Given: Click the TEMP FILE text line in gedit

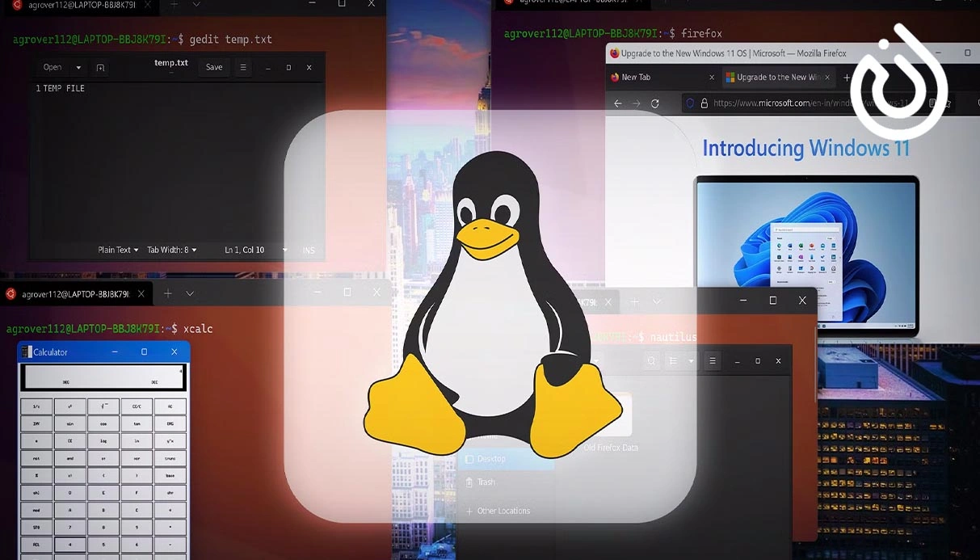Looking at the screenshot, I should [64, 88].
